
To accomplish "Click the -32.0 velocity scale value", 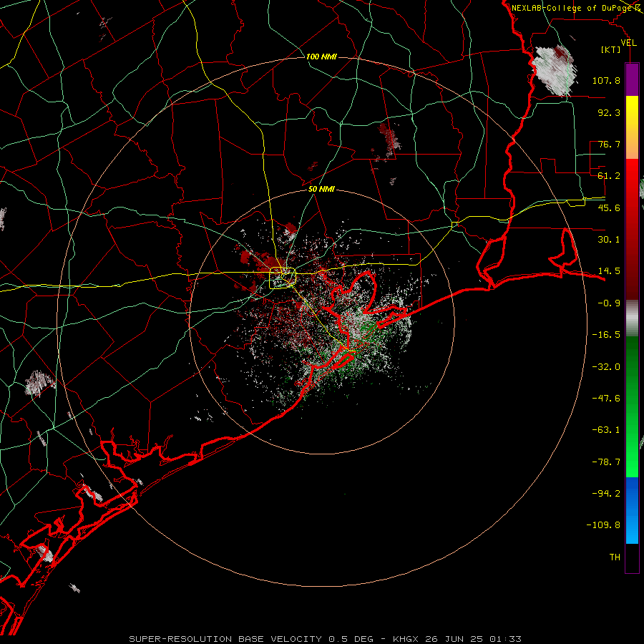I will click(x=606, y=367).
